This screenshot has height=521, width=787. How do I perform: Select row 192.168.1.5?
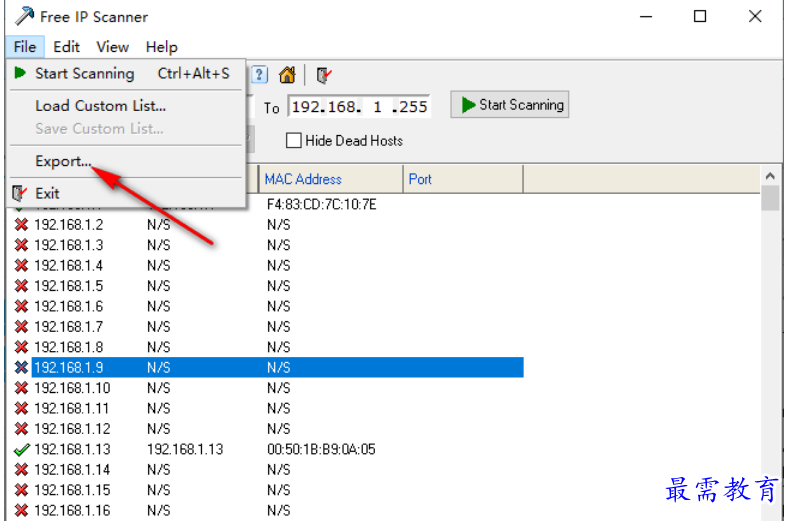pyautogui.click(x=268, y=286)
